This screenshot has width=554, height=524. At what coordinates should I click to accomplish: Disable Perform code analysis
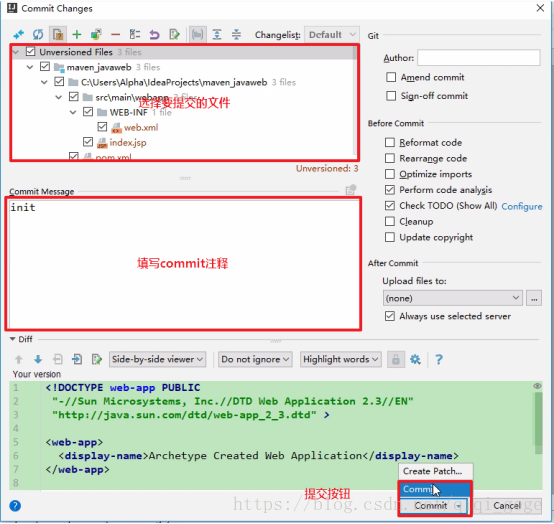click(x=390, y=190)
